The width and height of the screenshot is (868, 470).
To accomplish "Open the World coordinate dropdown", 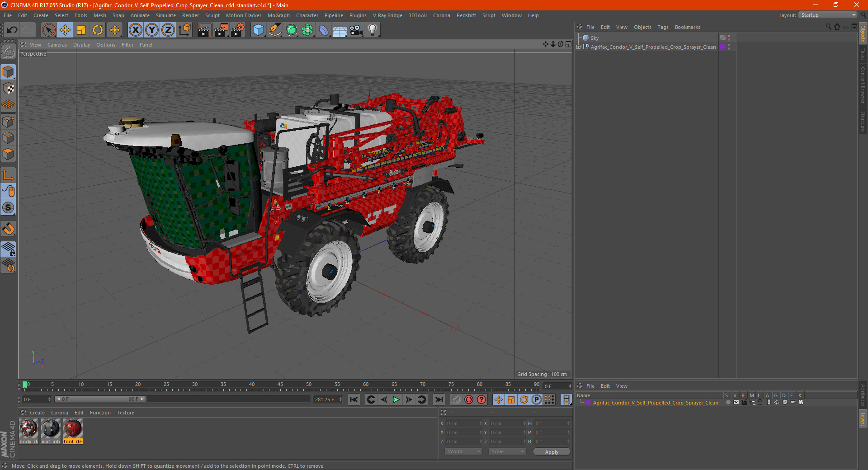I will click(x=463, y=452).
